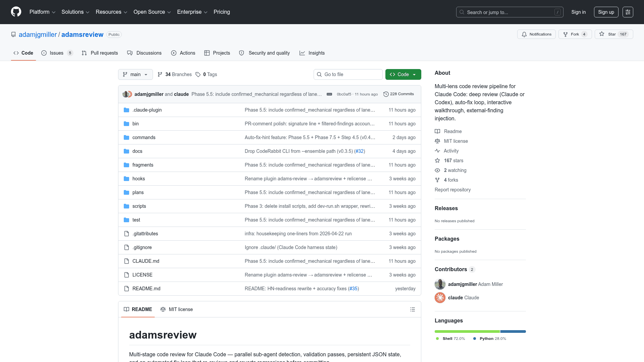Click the watching eye icon

coord(437,170)
